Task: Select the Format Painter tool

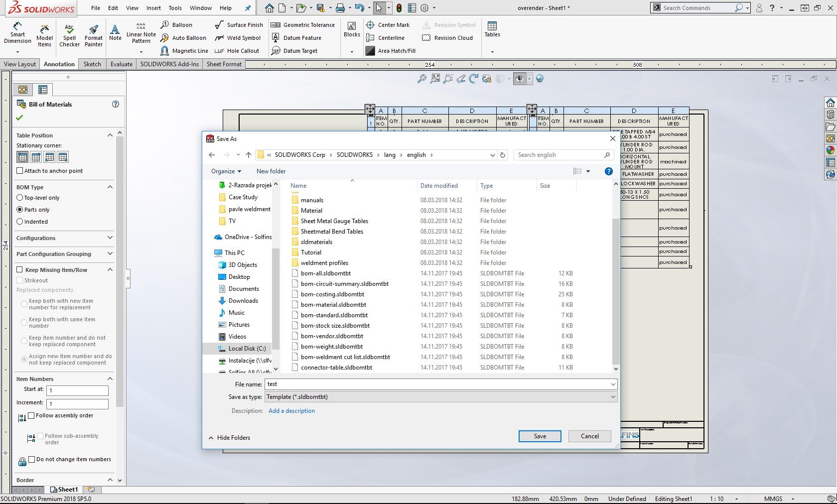Action: (x=93, y=35)
